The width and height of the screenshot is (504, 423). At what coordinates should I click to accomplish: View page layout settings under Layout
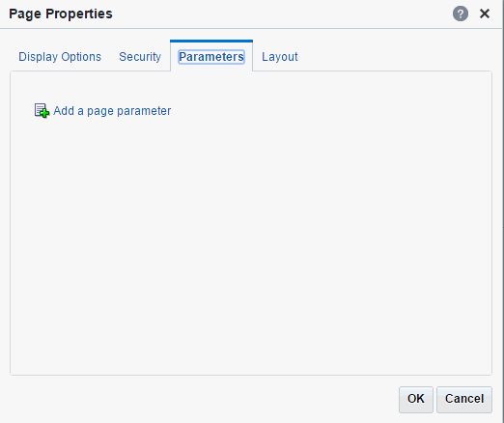coord(280,57)
